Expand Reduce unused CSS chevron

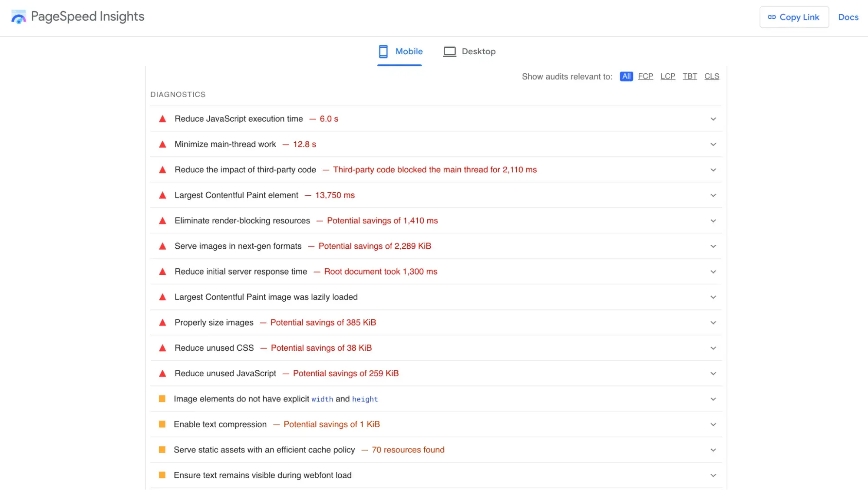pos(713,348)
